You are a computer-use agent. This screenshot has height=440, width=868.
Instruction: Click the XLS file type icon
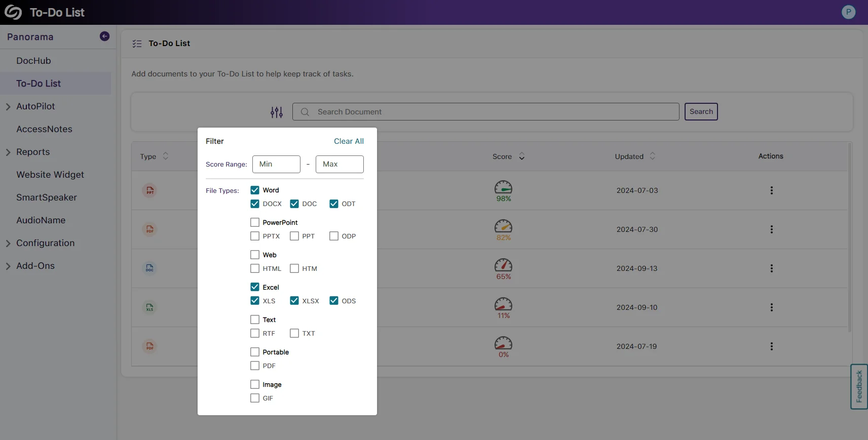click(149, 307)
